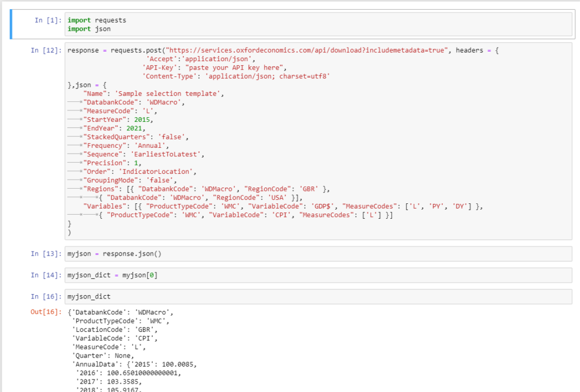Image resolution: width=580 pixels, height=392 pixels.
Task: Select the In [1] cell prompt
Action: [48, 20]
